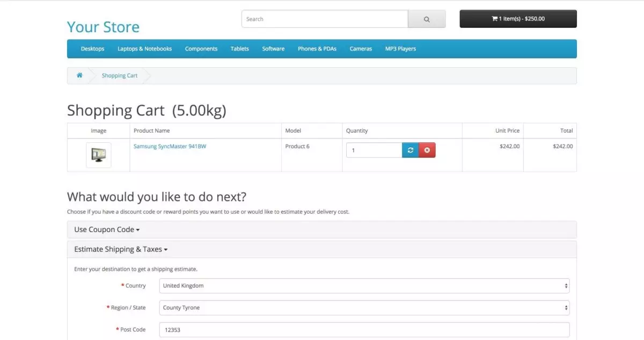This screenshot has width=644, height=340.
Task: Click the Image column header
Action: pyautogui.click(x=99, y=131)
